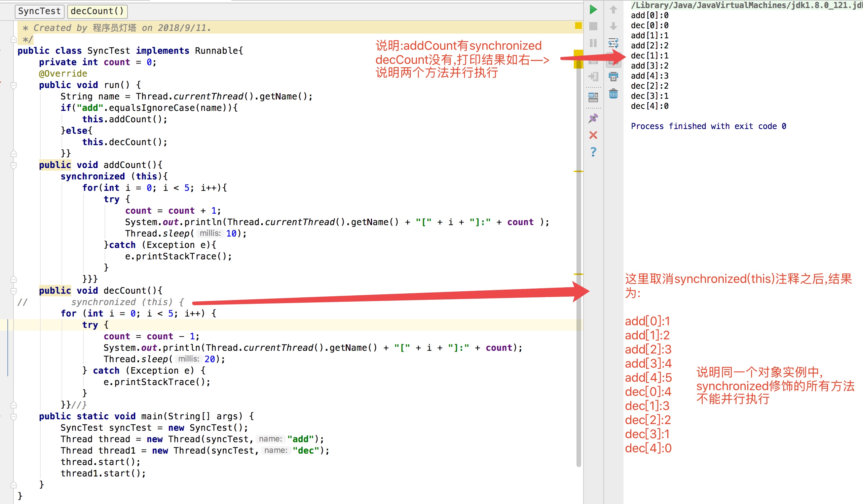863x504 pixels.
Task: Click the Stop square icon
Action: coord(593,26)
